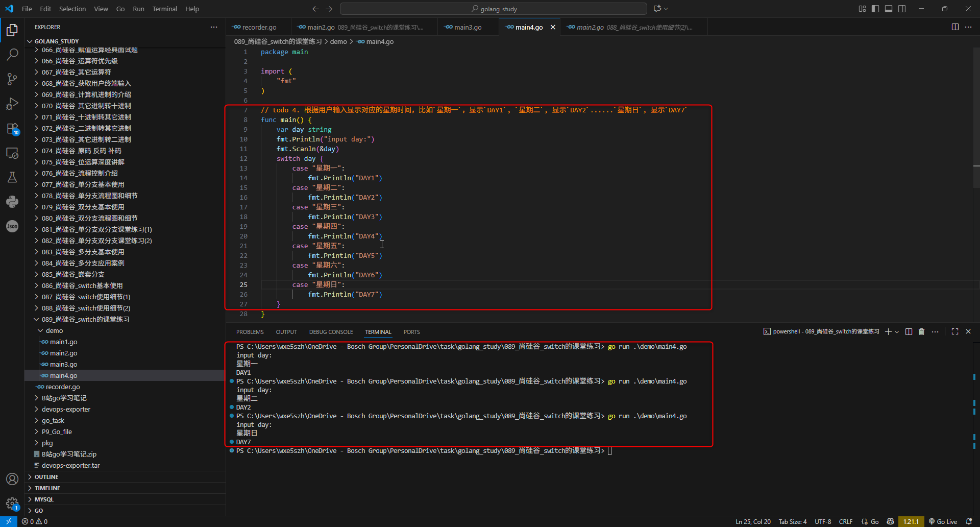980x527 pixels.
Task: Open the notifications bell in status bar
Action: click(969, 521)
